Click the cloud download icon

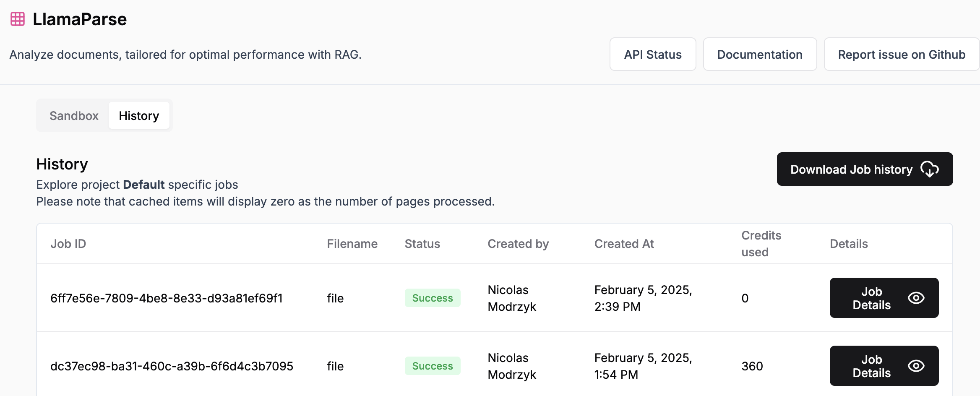point(929,169)
